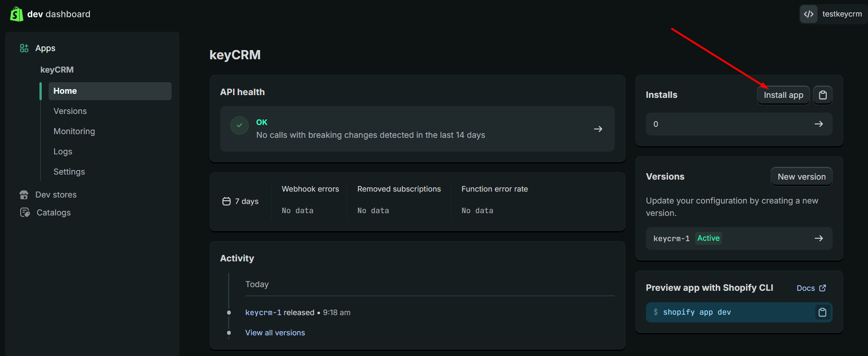Click the Apps grid icon in sidebar
Image resolution: width=868 pixels, height=356 pixels.
pyautogui.click(x=24, y=48)
